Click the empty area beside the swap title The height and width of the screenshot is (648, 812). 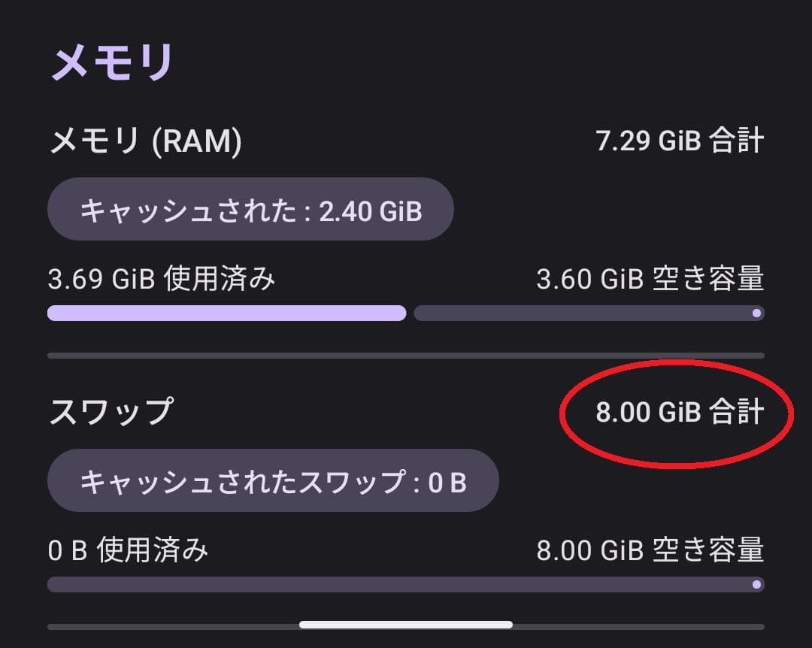[x=338, y=412]
